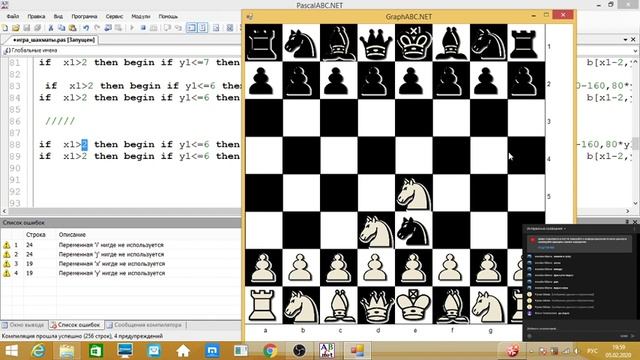Create a new file via toolbar icon
Screen dimensions: 640x360
pyautogui.click(x=5, y=28)
